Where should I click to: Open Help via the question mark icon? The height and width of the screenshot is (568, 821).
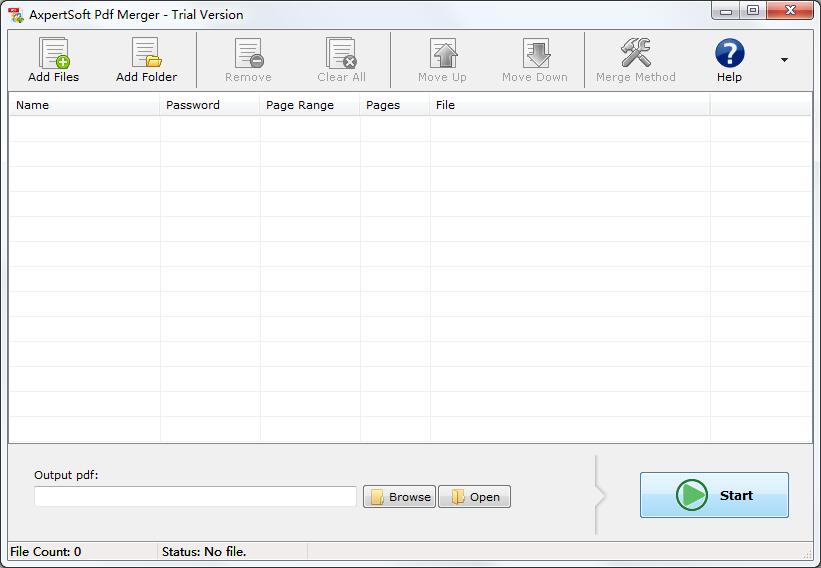(x=729, y=53)
